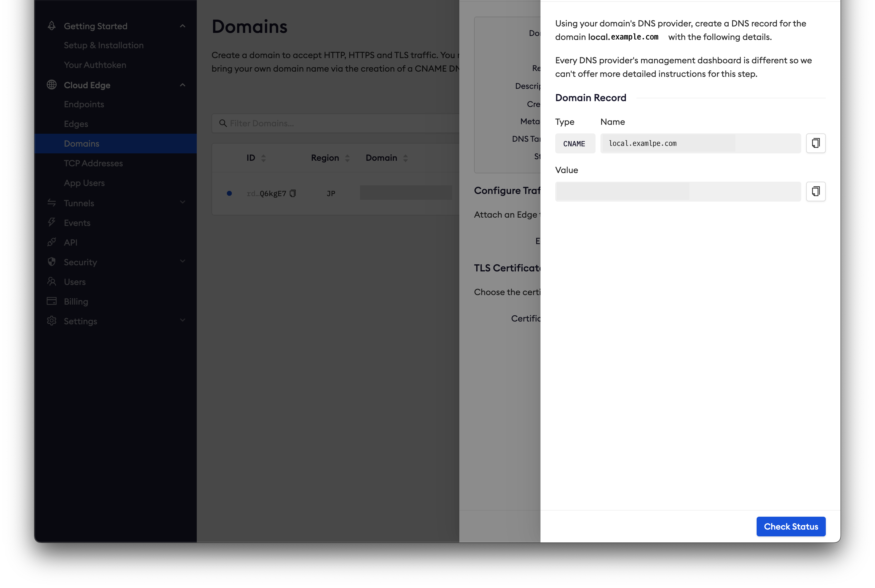Expand the Security section
Image resolution: width=875 pixels, height=588 pixels.
pos(183,261)
